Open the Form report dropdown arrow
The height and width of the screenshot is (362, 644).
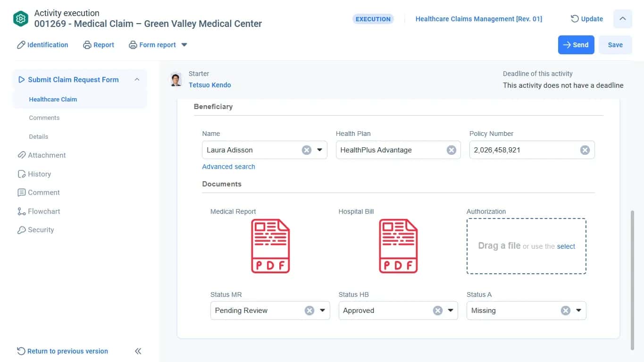tap(184, 45)
